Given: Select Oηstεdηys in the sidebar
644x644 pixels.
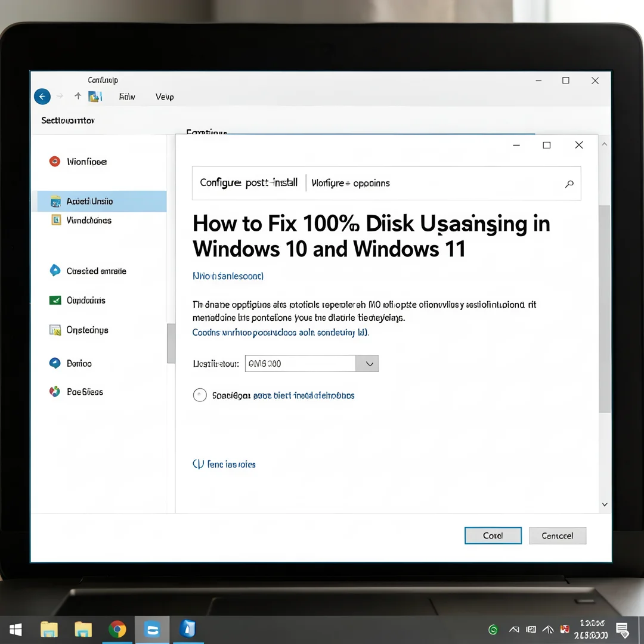Looking at the screenshot, I should [88, 330].
